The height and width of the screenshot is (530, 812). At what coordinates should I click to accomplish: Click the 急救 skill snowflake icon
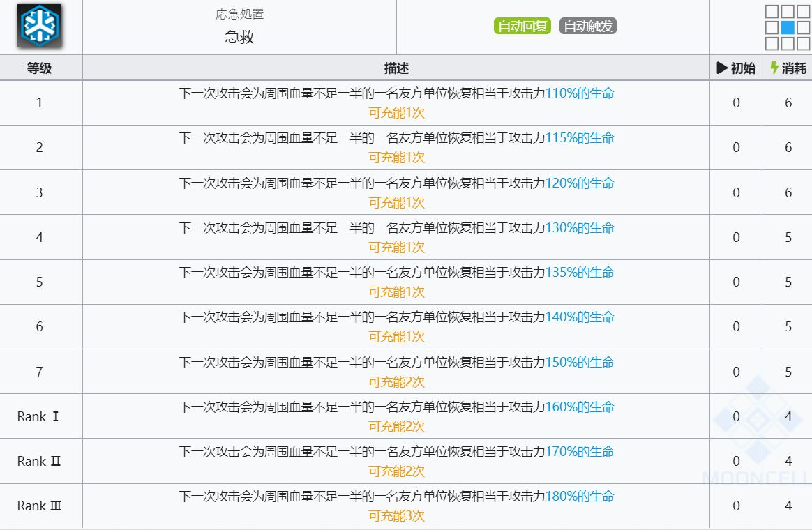pos(39,26)
